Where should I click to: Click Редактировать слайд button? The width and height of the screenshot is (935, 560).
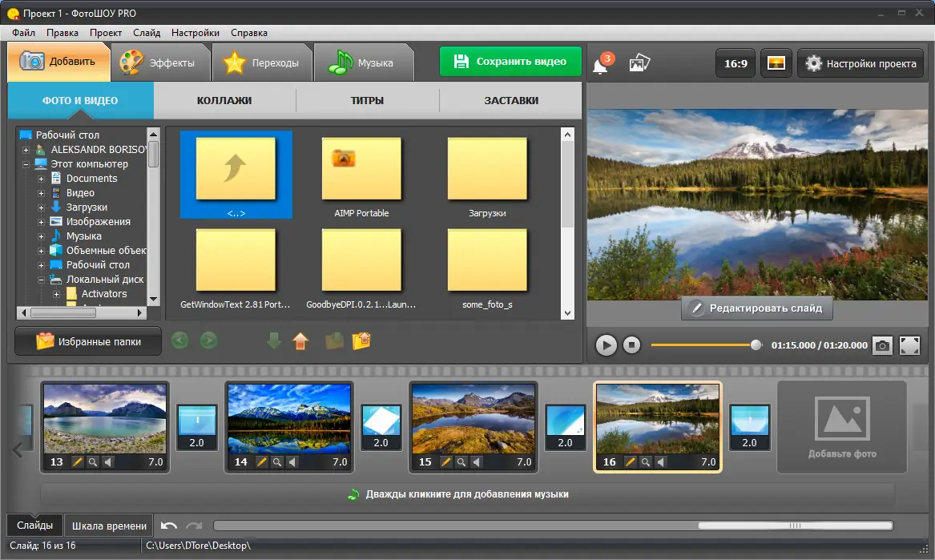(756, 308)
